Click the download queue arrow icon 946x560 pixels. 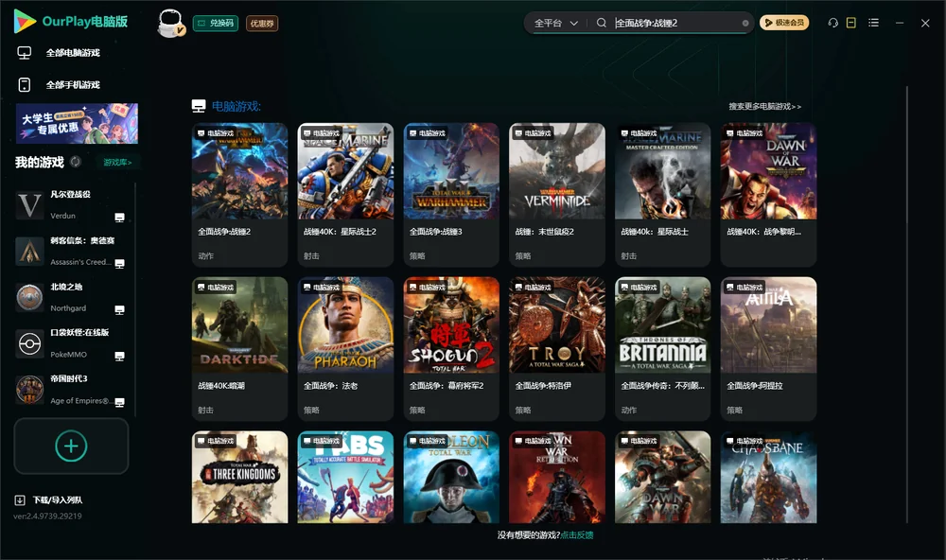[19, 499]
